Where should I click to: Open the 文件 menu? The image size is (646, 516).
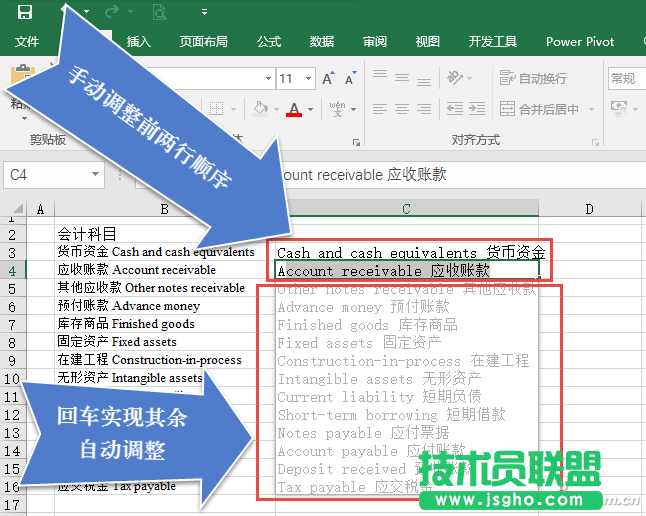click(27, 42)
